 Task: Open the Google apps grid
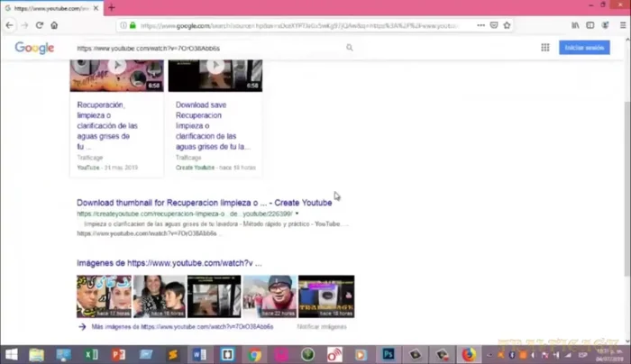[544, 48]
